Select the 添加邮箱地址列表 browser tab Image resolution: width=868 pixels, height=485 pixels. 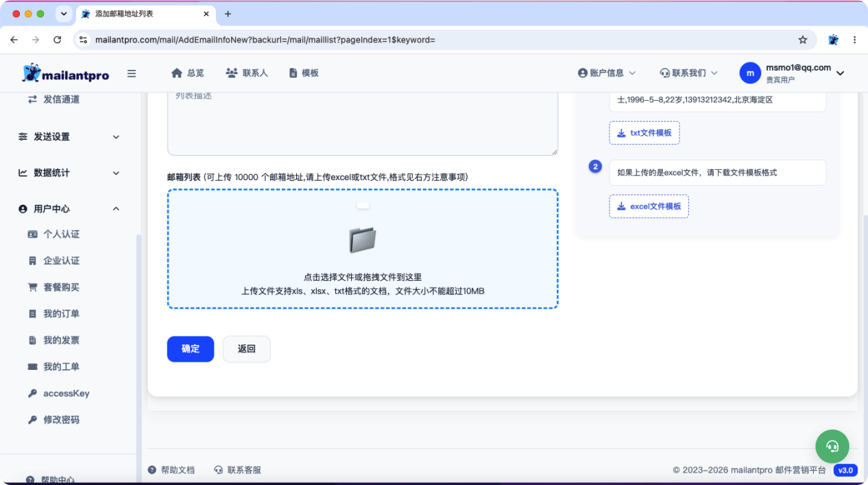coord(145,14)
